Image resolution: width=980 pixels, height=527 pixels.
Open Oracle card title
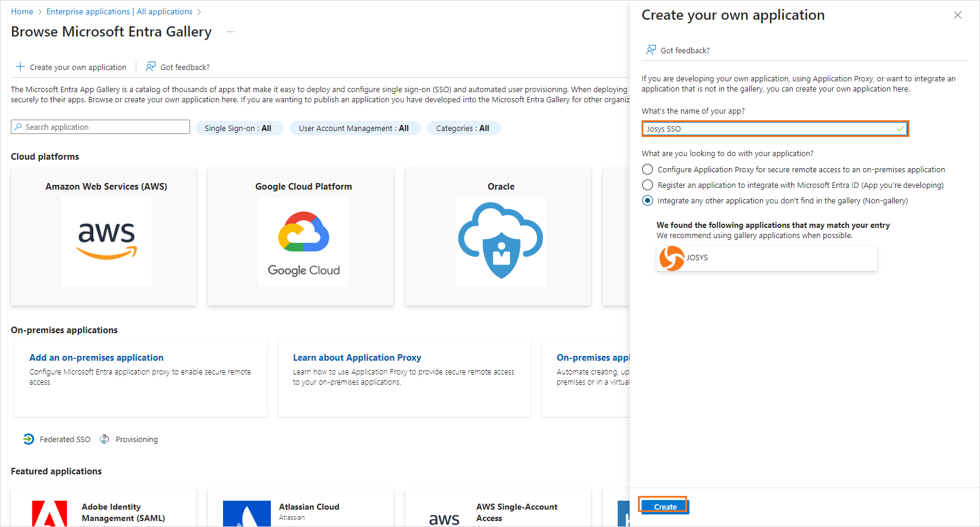click(501, 186)
